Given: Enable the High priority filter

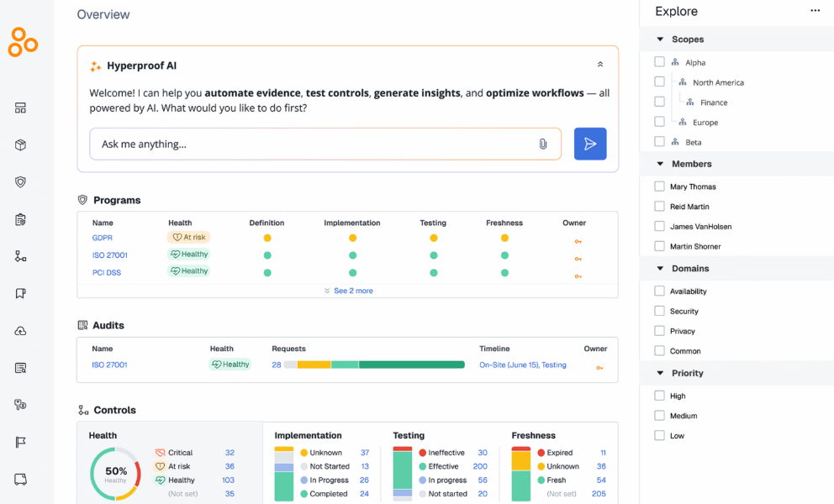Looking at the screenshot, I should pyautogui.click(x=659, y=395).
